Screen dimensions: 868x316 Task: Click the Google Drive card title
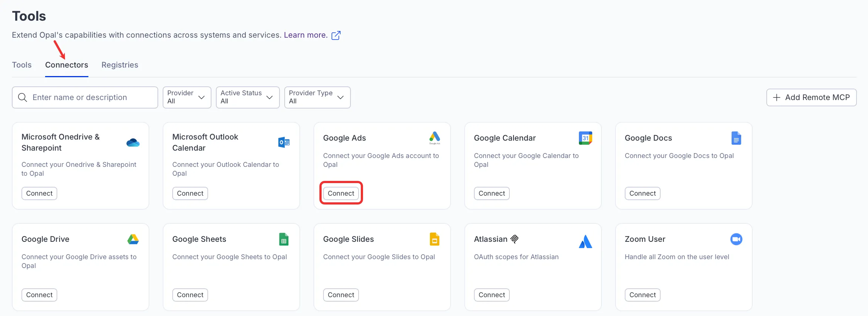click(45, 239)
